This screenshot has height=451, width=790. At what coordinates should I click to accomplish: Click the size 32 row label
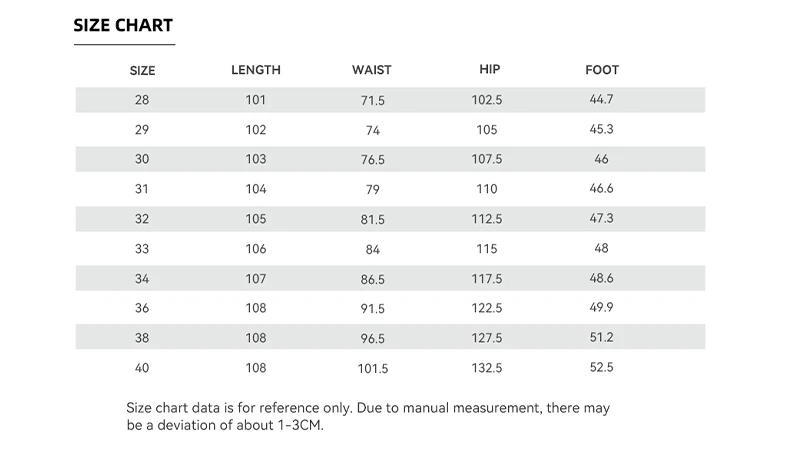pos(142,219)
